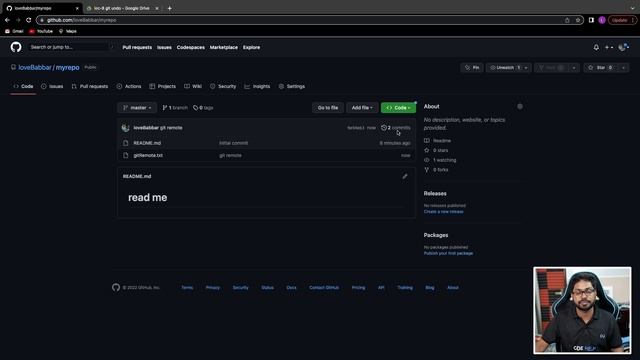The image size is (640, 360).
Task: Expand the Add file dropdown
Action: coord(362,108)
